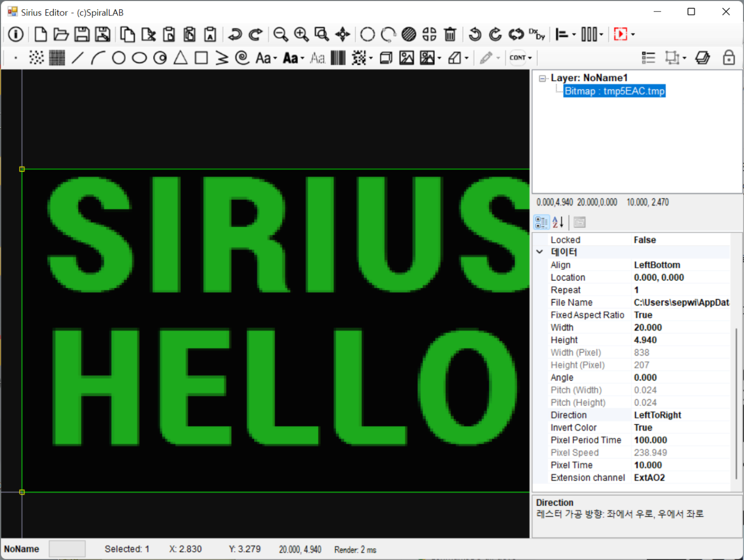Click the four-quadrant divide icon
The width and height of the screenshot is (744, 560).
coord(430,34)
